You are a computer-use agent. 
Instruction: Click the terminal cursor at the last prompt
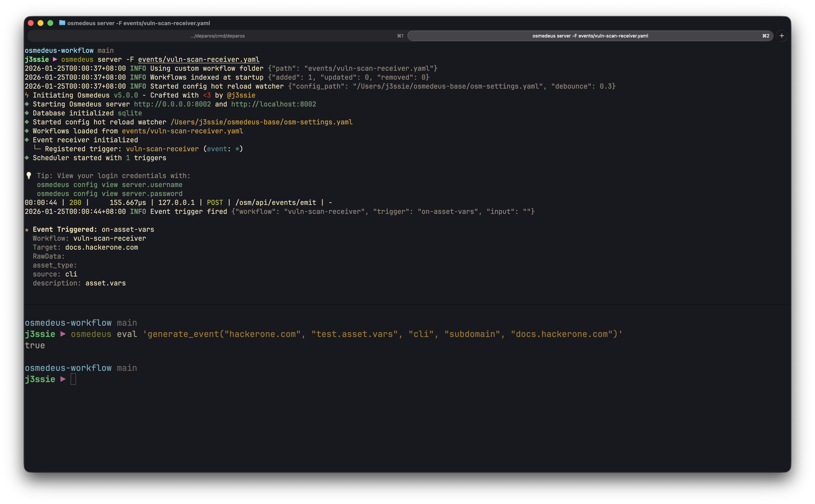(x=73, y=379)
